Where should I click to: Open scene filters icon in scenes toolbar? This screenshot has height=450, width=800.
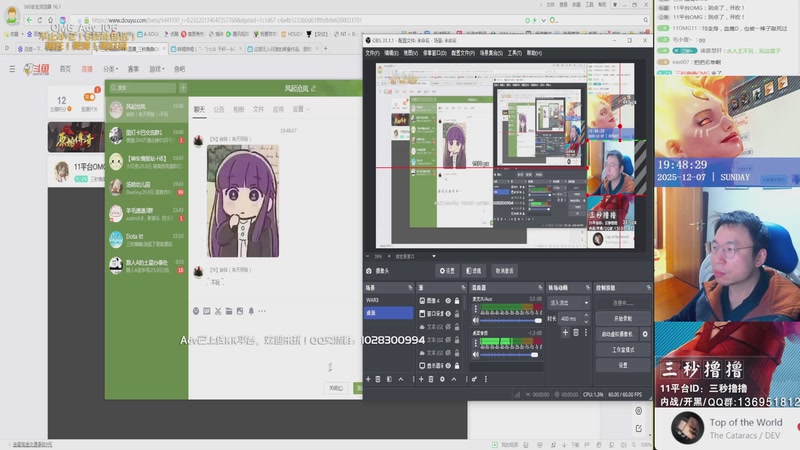[389, 379]
